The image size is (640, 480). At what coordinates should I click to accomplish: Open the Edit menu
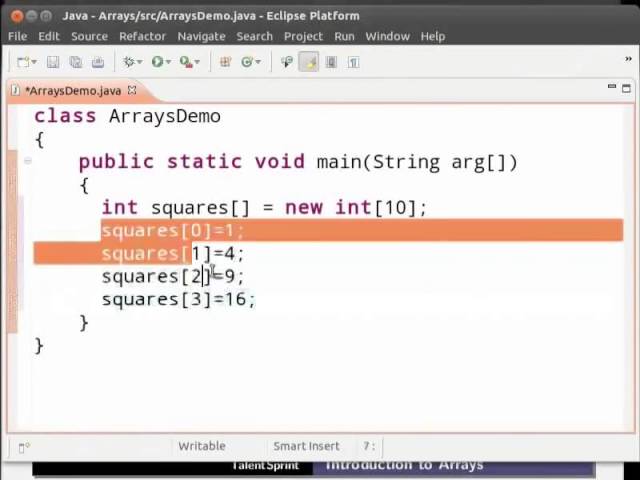pos(49,36)
